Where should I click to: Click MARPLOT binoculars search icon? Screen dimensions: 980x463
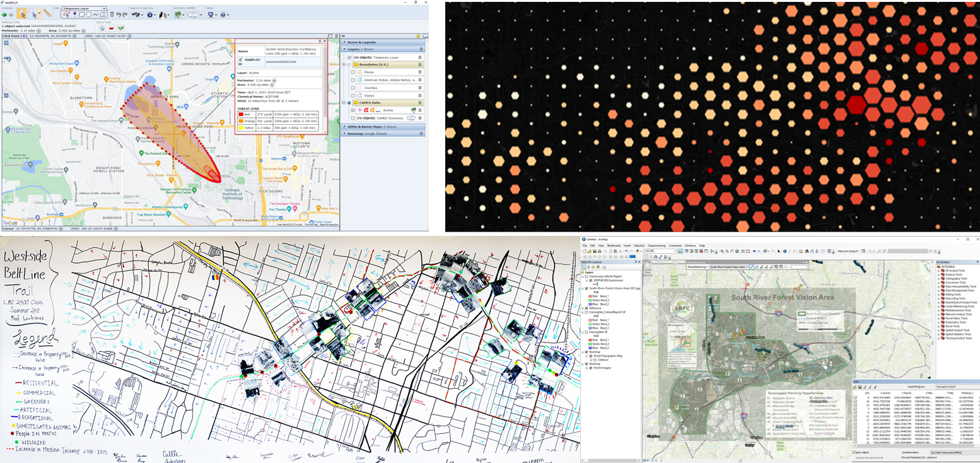point(136,15)
